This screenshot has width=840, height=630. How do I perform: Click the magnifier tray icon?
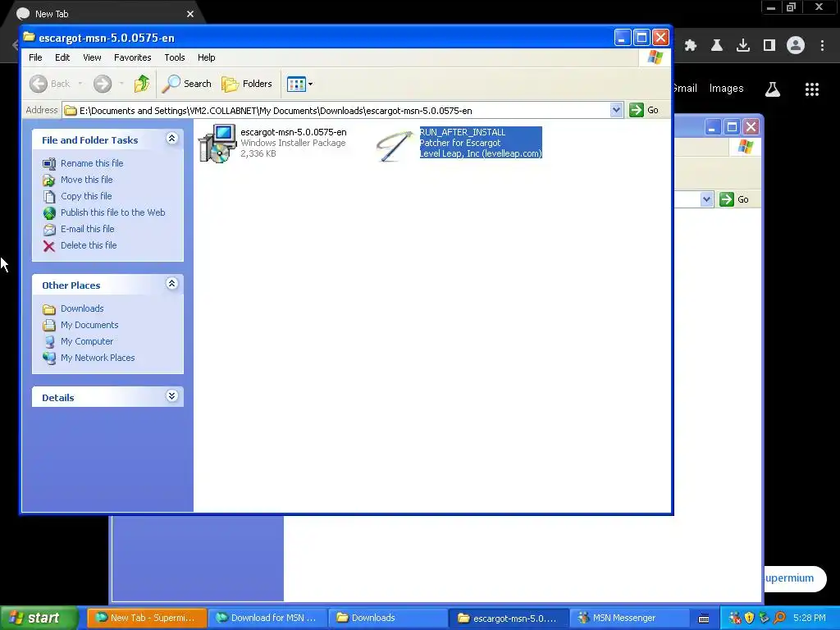[779, 619]
